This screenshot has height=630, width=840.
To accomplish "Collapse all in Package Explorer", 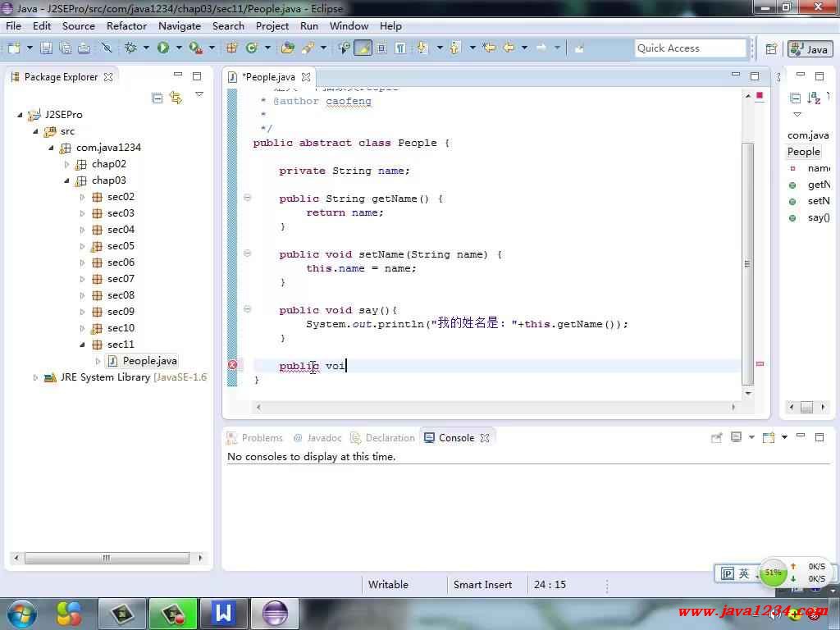I will 157,98.
